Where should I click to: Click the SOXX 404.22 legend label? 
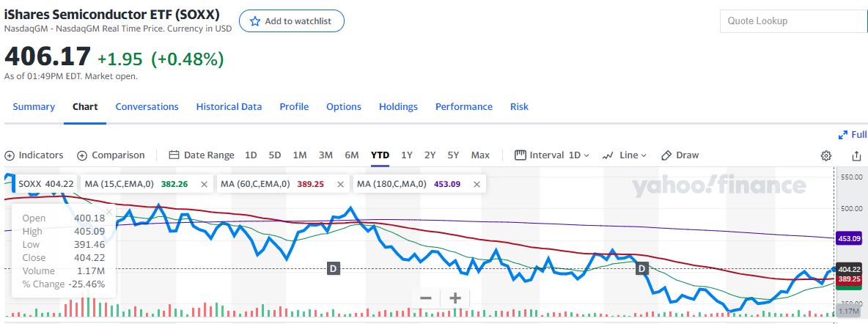point(46,184)
